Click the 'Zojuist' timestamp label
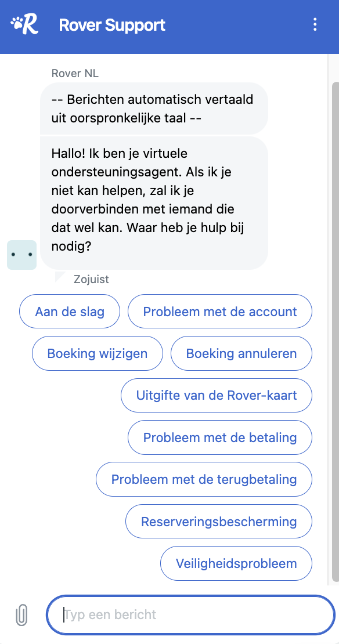The image size is (339, 644). point(91,279)
